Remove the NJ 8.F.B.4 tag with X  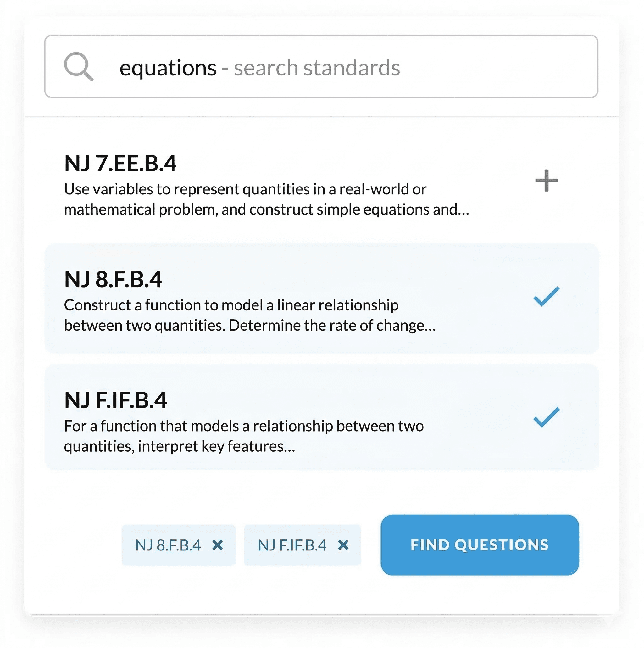[218, 545]
